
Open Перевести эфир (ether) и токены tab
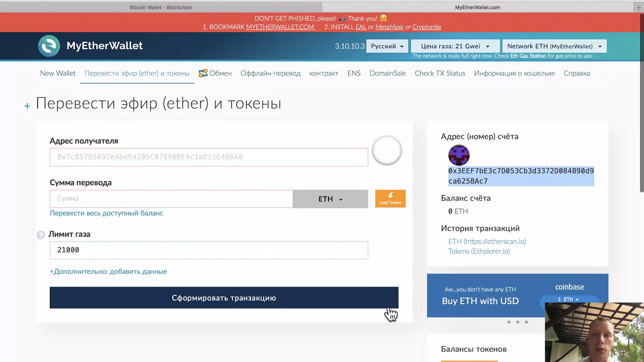click(x=137, y=73)
